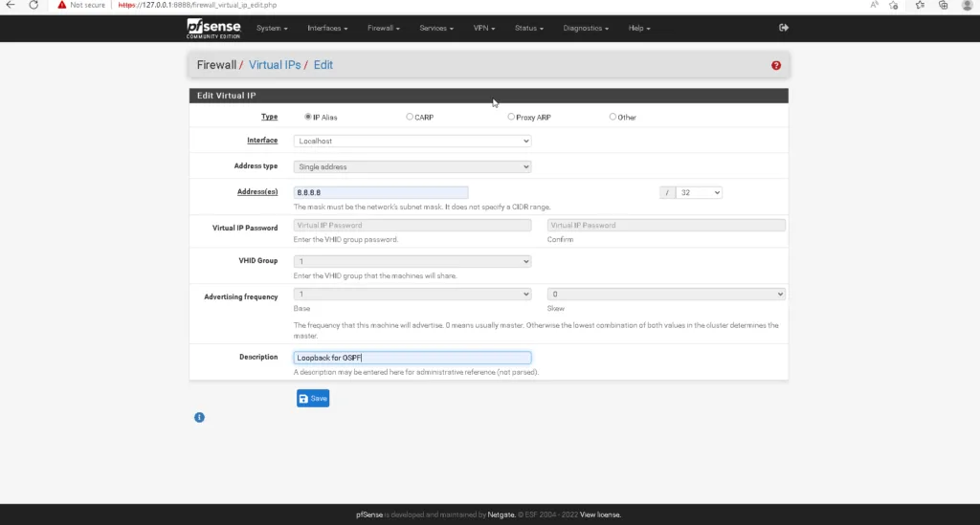This screenshot has height=525, width=980.
Task: Click the pfSense logo
Action: [x=213, y=28]
